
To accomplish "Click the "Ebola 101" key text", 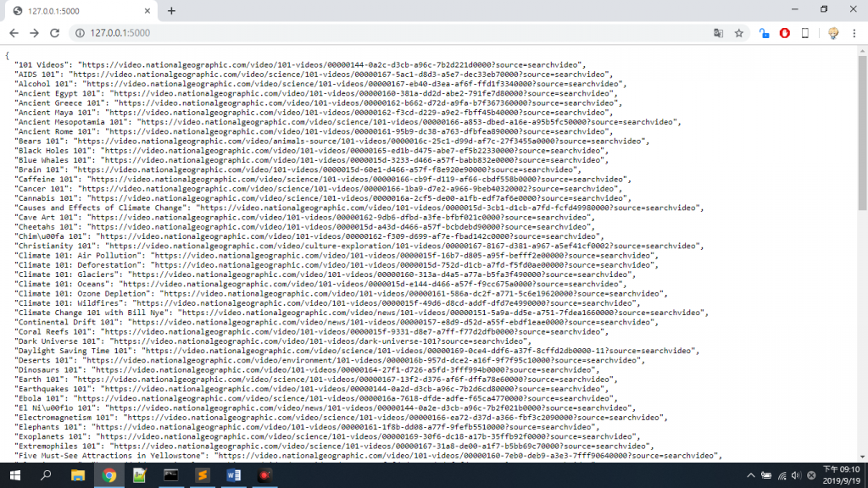I will [42, 398].
